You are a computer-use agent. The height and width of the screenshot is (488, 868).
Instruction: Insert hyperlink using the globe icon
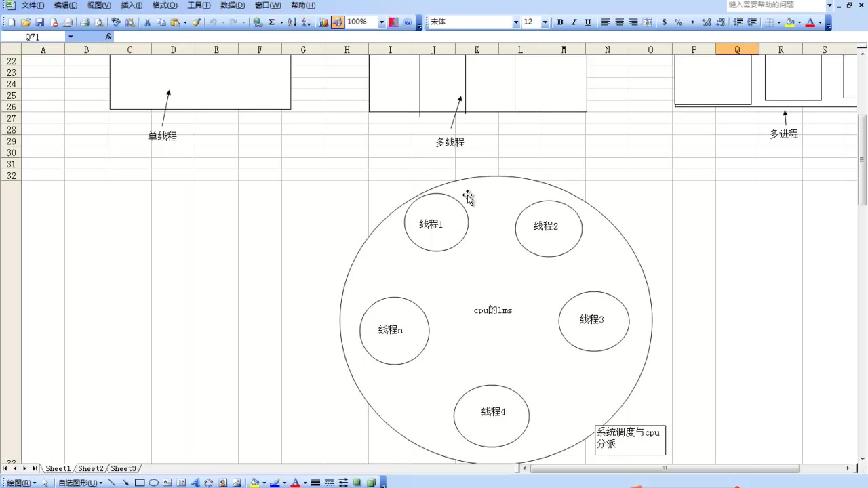(258, 22)
